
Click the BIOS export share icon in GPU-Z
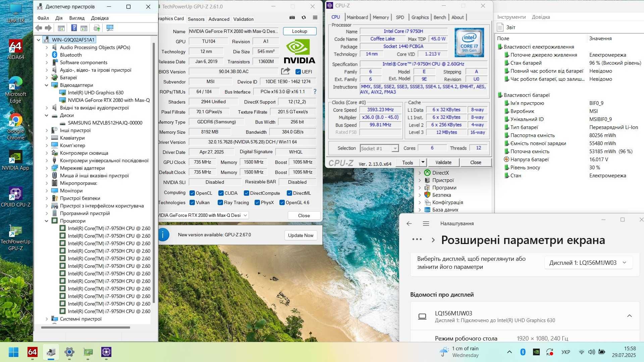click(285, 71)
